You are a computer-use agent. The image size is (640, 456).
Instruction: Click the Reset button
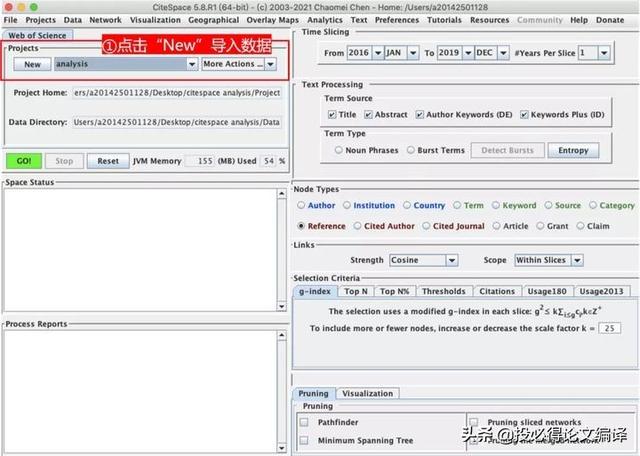coord(108,161)
